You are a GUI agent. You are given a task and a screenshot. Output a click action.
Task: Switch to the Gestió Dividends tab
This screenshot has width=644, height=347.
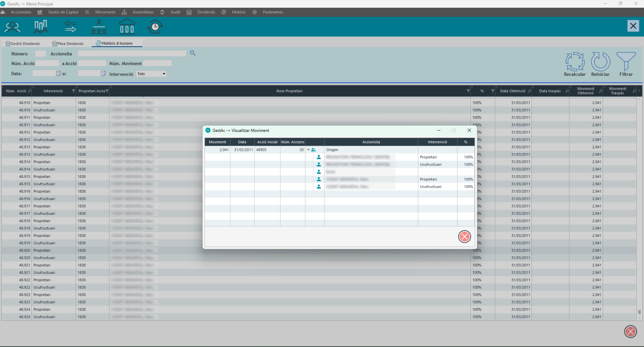pyautogui.click(x=23, y=43)
